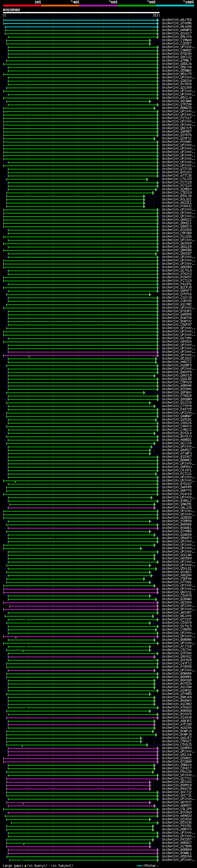Click the white query sequence bar

81,12
